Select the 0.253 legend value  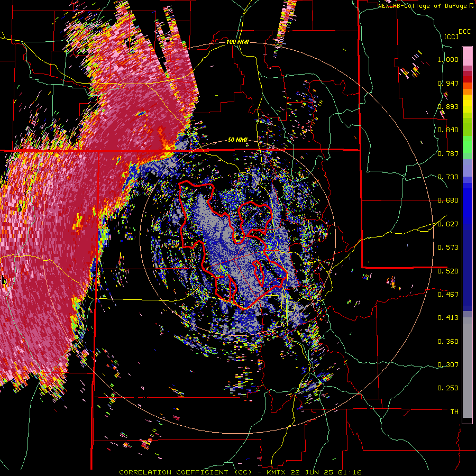[448, 388]
